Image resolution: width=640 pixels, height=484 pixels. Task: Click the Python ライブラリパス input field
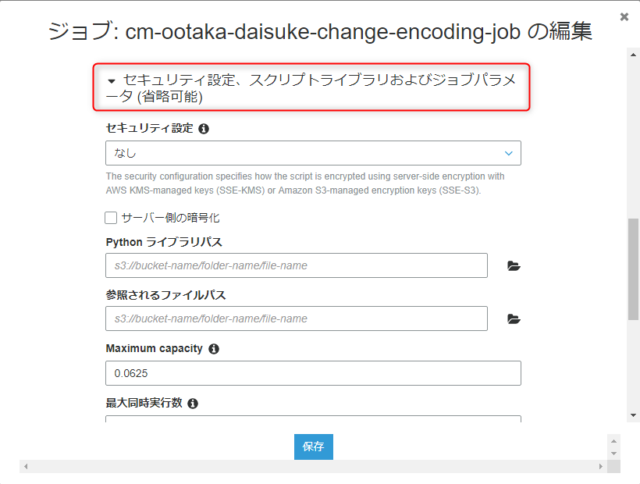point(296,265)
